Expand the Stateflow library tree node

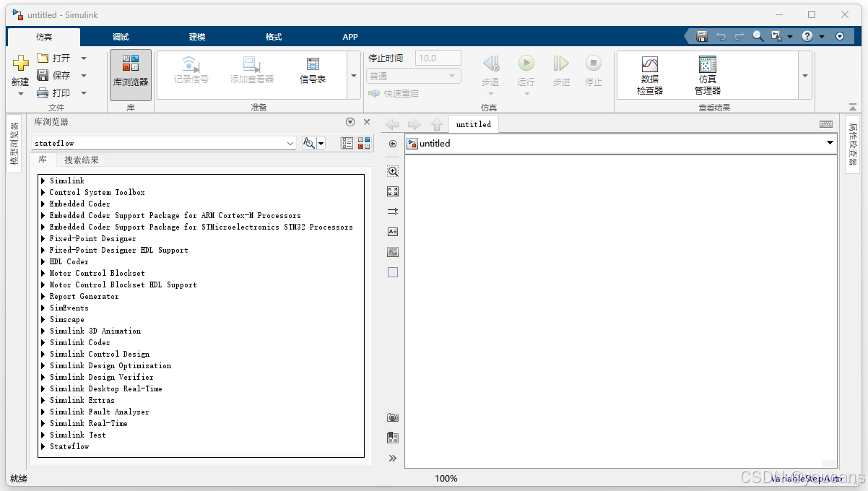[43, 446]
